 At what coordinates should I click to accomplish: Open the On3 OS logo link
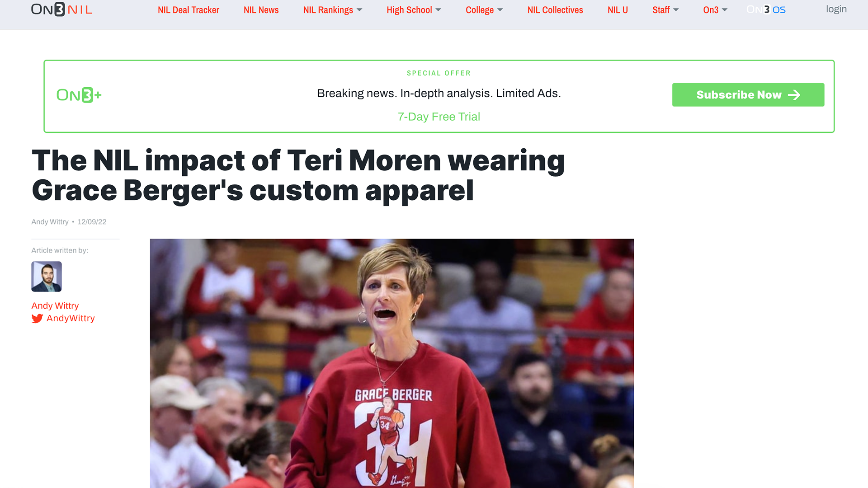(766, 9)
